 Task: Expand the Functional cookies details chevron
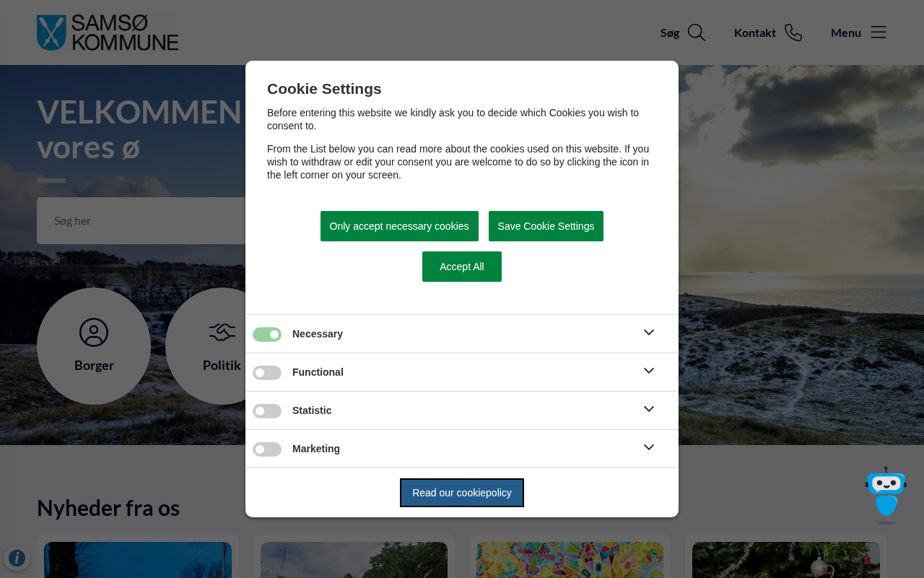coord(649,371)
